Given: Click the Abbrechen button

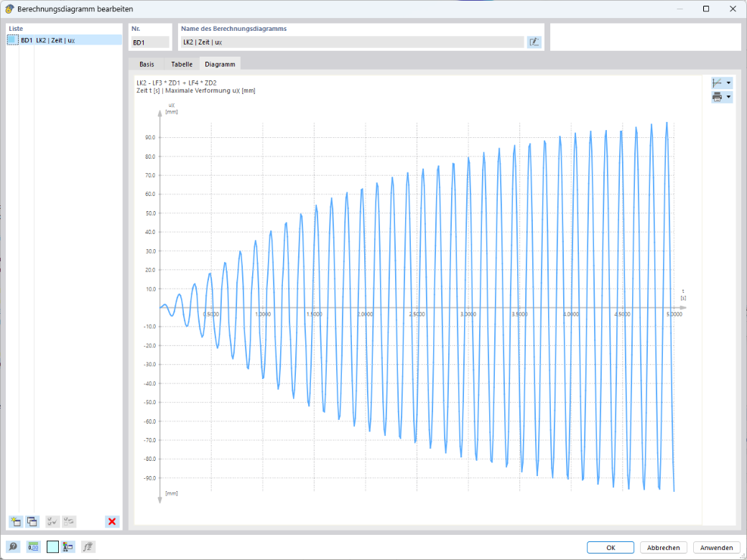Looking at the screenshot, I should click(663, 548).
